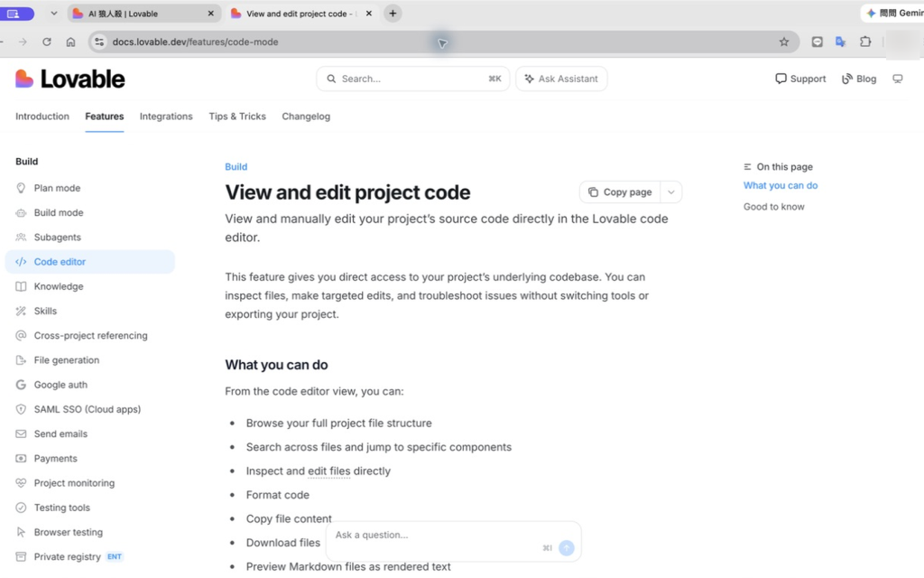This screenshot has height=578, width=924.
Task: Click the Ask Assistant button
Action: point(561,79)
